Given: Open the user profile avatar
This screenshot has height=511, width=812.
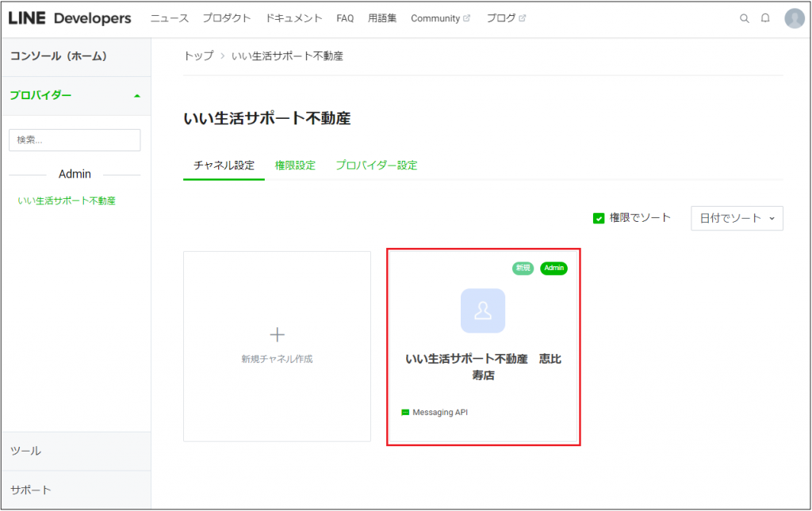Looking at the screenshot, I should coord(795,18).
